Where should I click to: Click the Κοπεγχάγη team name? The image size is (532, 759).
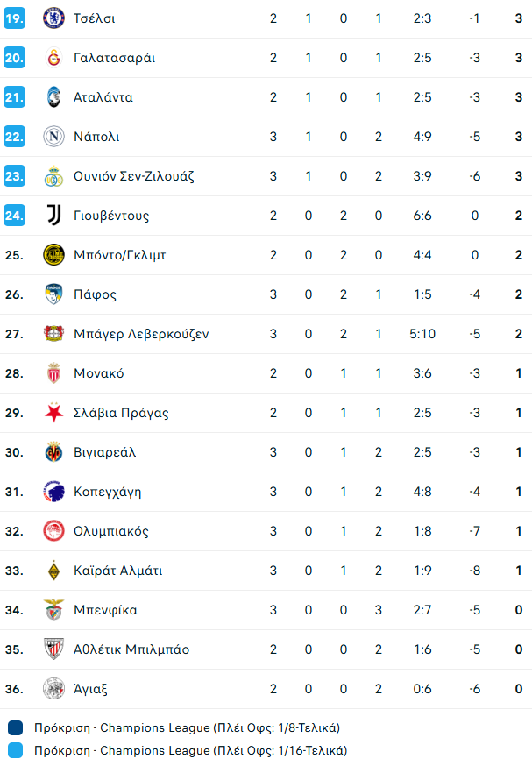tap(107, 492)
